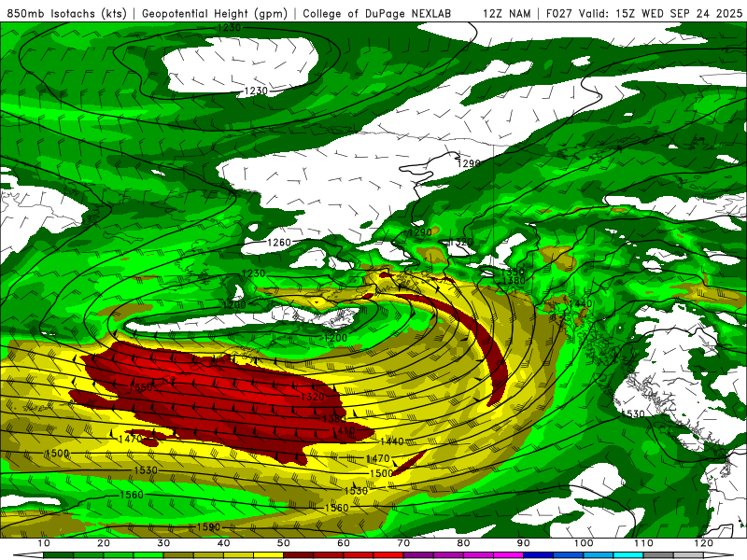Click the 110 knot scale value
Image resolution: width=747 pixels, height=560 pixels.
tap(643, 543)
